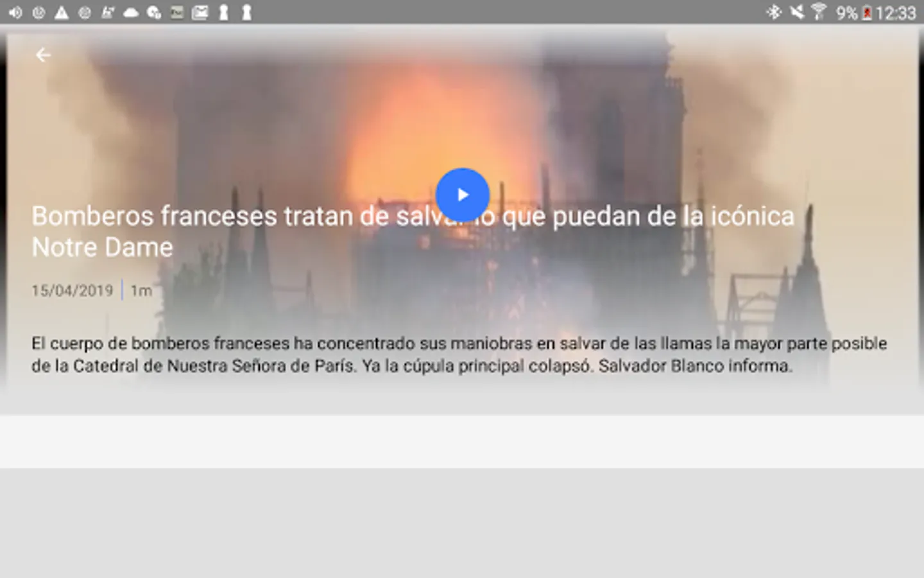Click the 1m duration label

pos(141,290)
